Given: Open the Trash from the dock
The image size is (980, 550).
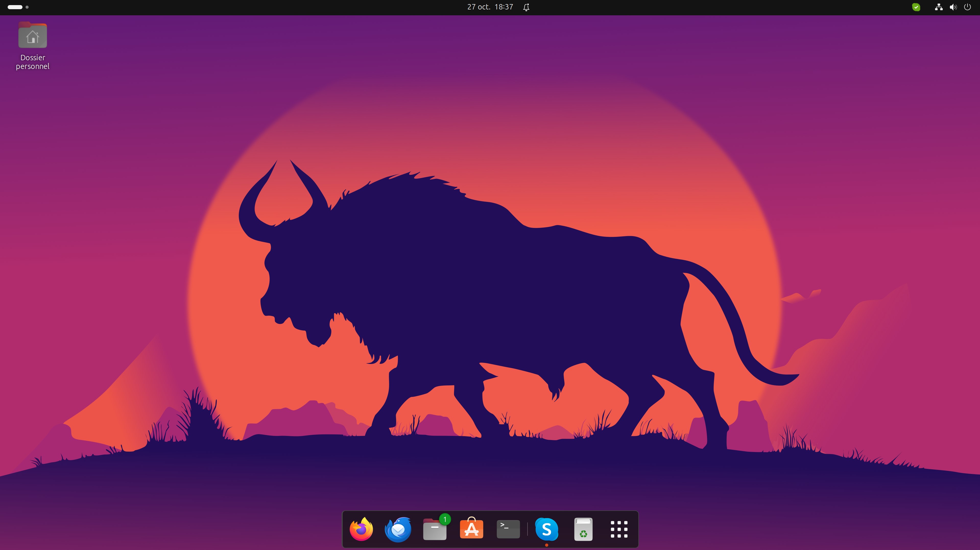Looking at the screenshot, I should click(x=583, y=529).
